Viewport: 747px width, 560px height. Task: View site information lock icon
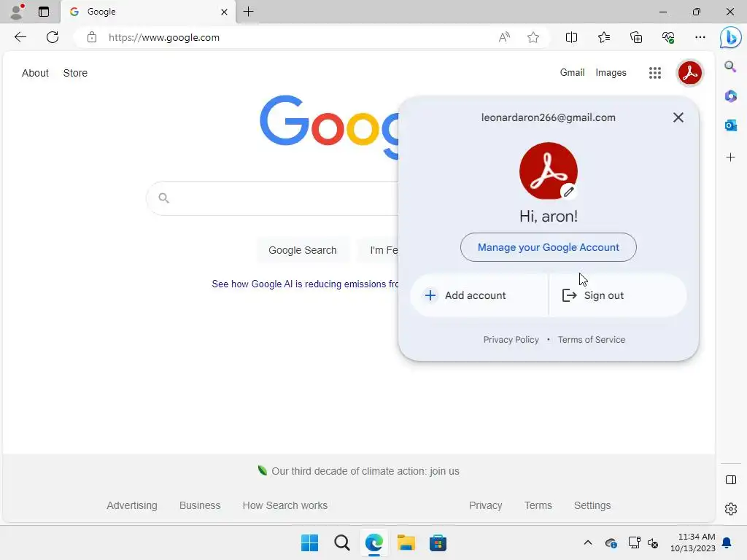(x=92, y=37)
